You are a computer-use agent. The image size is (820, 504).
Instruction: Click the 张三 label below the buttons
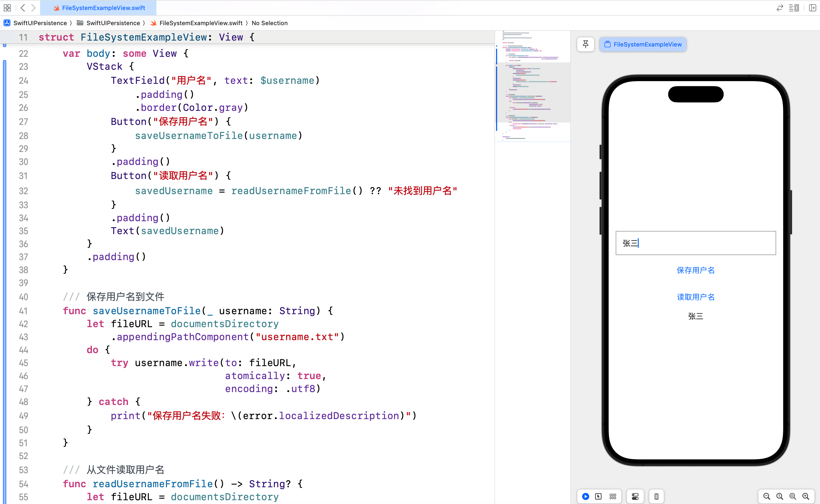696,316
